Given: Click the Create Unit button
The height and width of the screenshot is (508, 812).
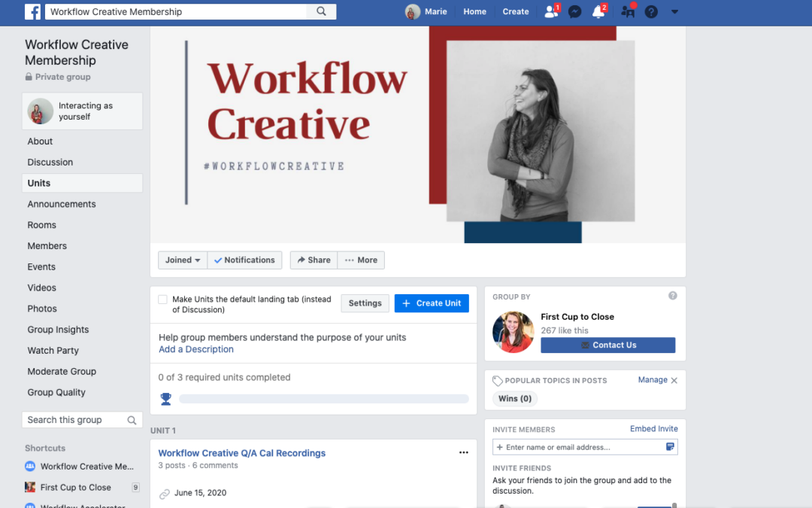Looking at the screenshot, I should 432,303.
